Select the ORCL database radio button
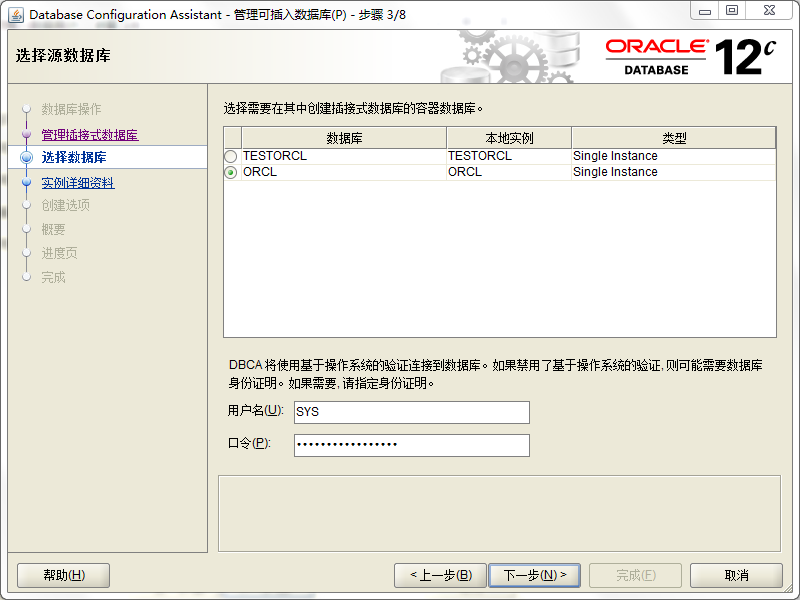This screenshot has height=600, width=800. [231, 172]
